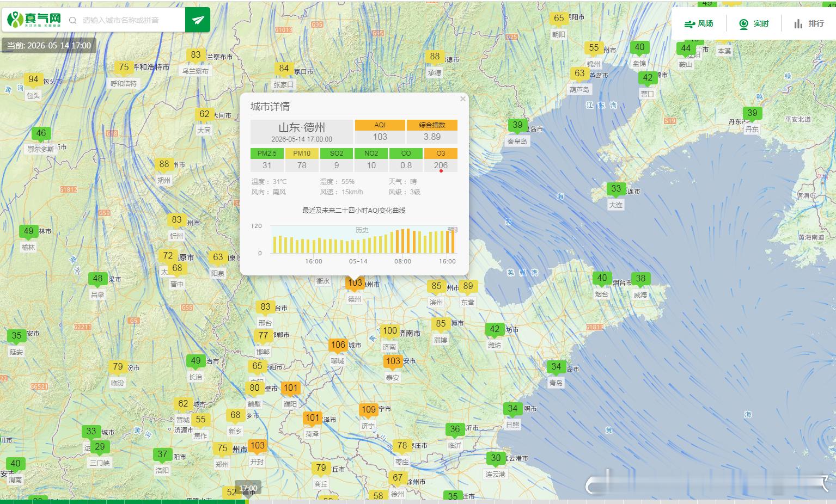The width and height of the screenshot is (836, 504).
Task: Open the 排行 ranking view
Action: (x=809, y=23)
